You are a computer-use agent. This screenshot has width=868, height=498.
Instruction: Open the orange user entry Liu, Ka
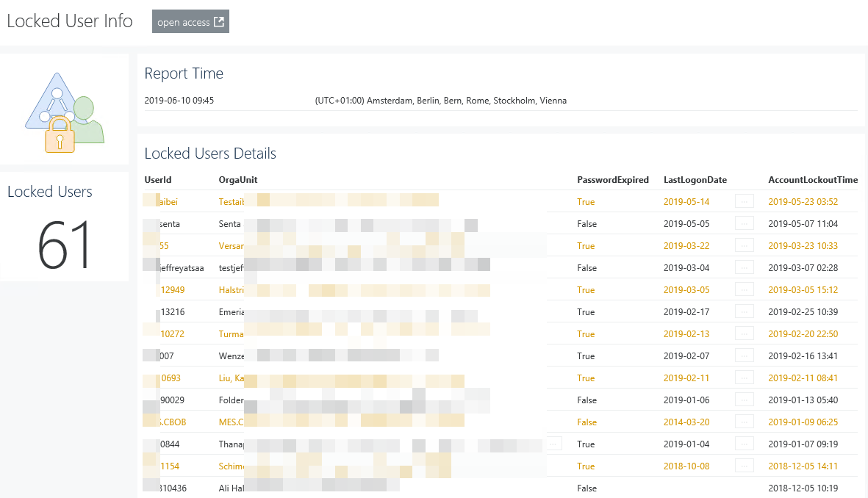232,378
